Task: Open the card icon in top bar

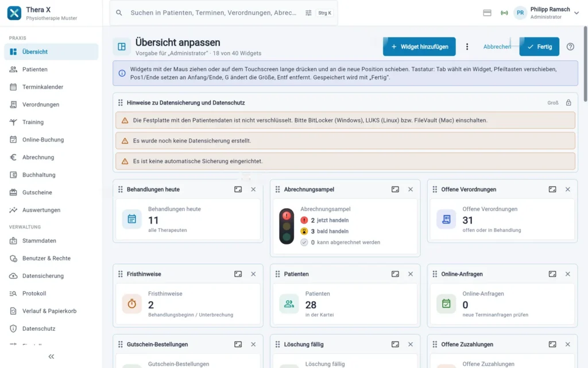Action: click(487, 13)
